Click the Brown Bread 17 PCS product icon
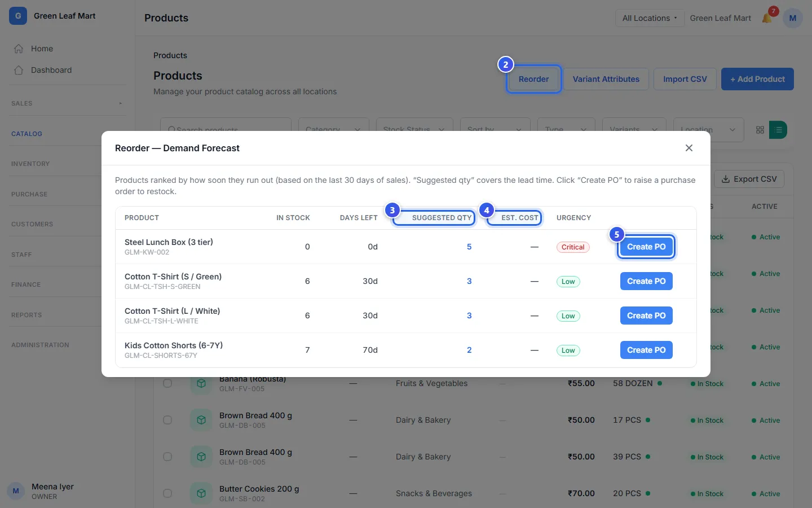 201,420
